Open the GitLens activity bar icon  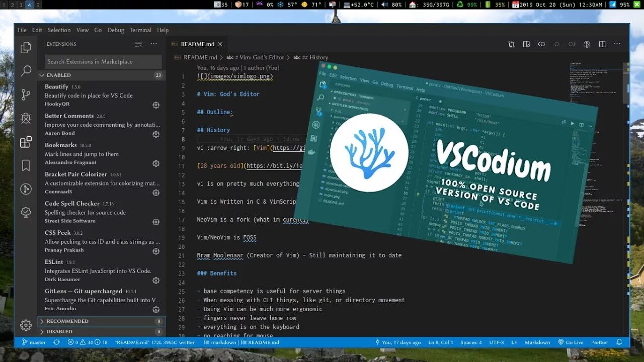click(26, 189)
